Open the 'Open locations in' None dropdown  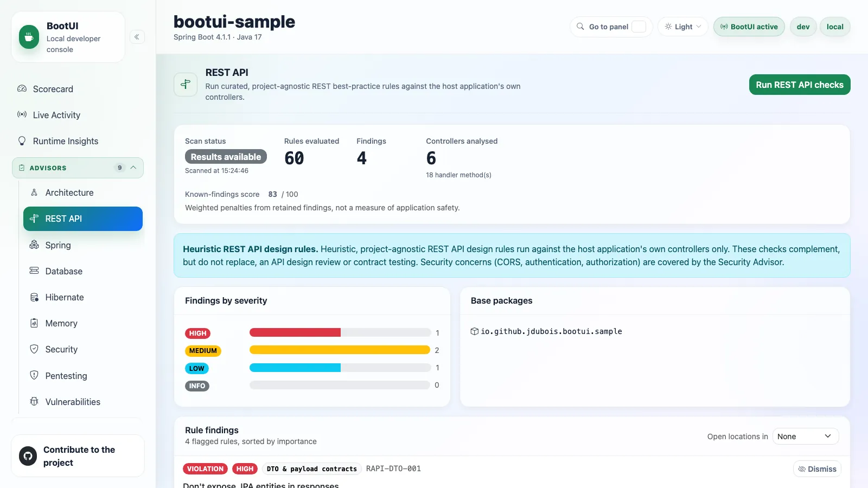coord(806,436)
